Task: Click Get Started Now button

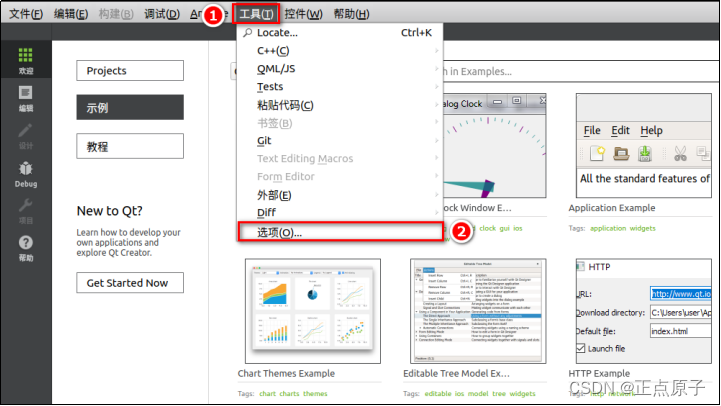Action: click(130, 283)
